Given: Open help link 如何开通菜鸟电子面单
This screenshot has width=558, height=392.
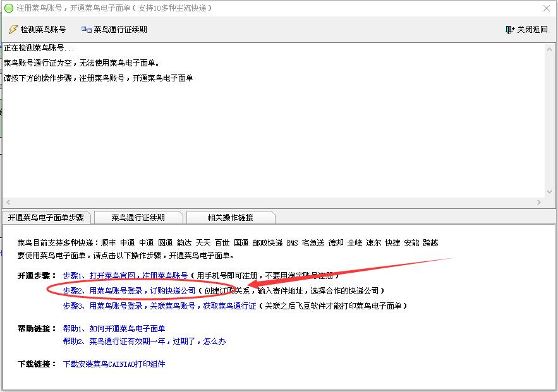Looking at the screenshot, I should 114,328.
